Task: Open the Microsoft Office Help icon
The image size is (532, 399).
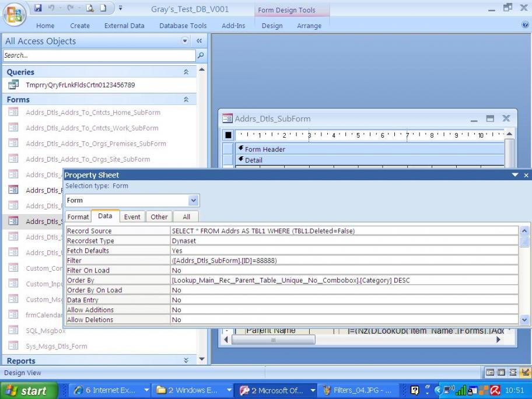Action: (526, 26)
